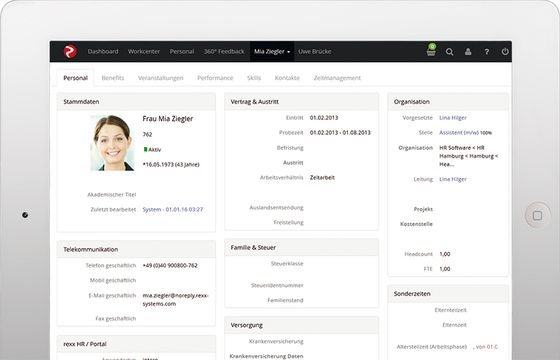Viewport: 560px width, 360px height.
Task: Click the Eintritt date 01.02.2013
Action: [x=324, y=118]
